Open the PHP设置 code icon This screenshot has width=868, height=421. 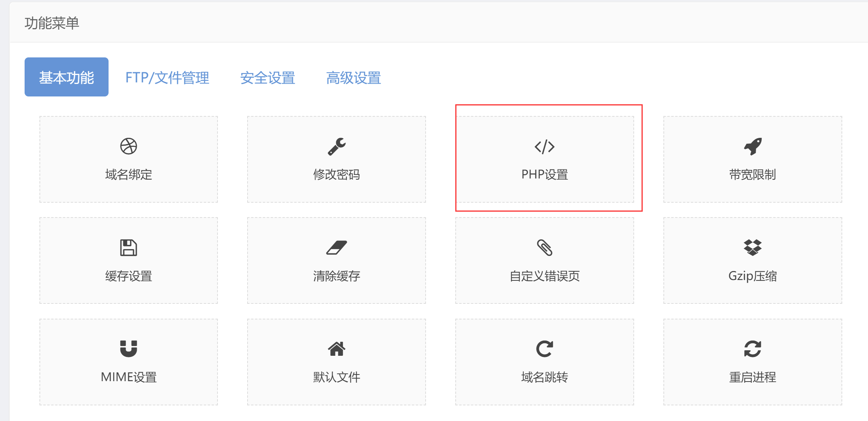pos(545,146)
